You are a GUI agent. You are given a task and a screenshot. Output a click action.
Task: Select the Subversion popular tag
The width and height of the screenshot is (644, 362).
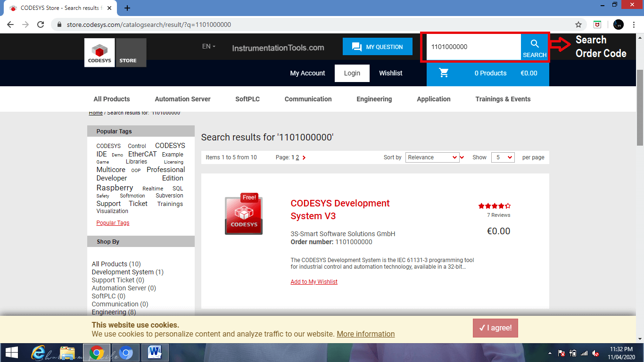tap(169, 196)
